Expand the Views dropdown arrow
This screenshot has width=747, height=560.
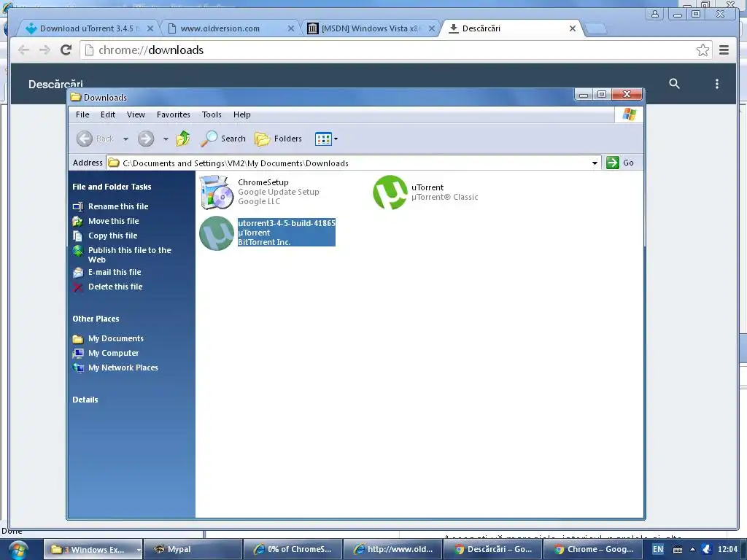pyautogui.click(x=336, y=139)
